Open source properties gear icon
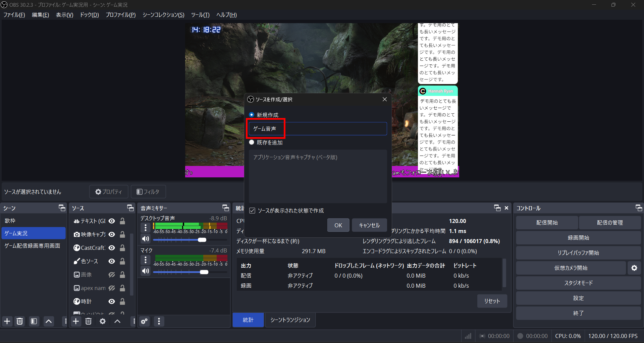The height and width of the screenshot is (343, 644). [x=102, y=321]
